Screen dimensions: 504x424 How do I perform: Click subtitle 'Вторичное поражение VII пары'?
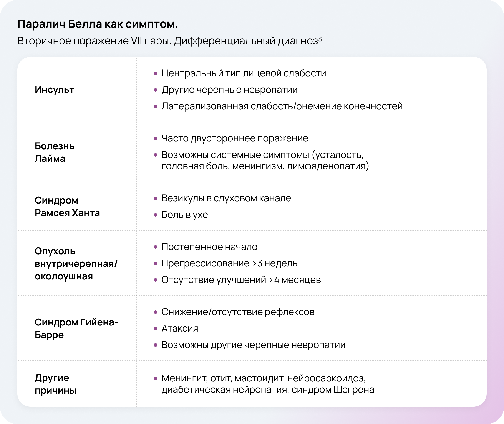[x=94, y=41]
